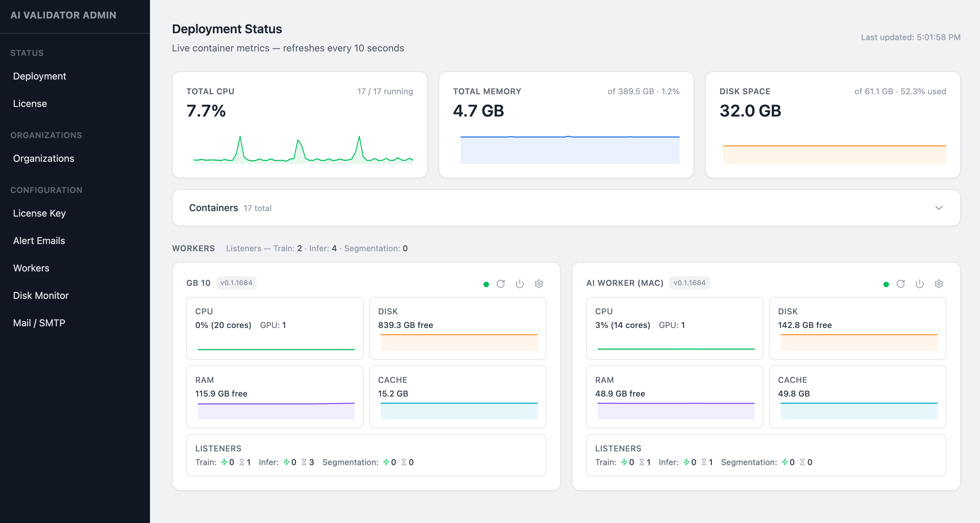Click the GB 10 green status dot

coord(486,284)
